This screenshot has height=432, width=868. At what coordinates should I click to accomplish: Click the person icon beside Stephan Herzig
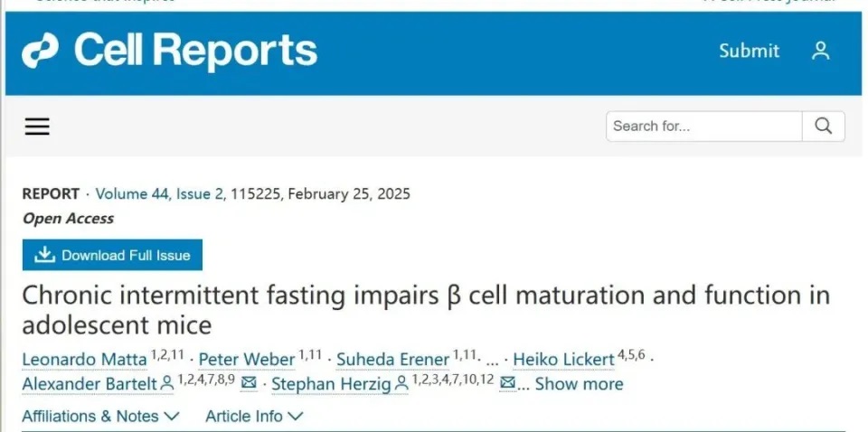[402, 383]
